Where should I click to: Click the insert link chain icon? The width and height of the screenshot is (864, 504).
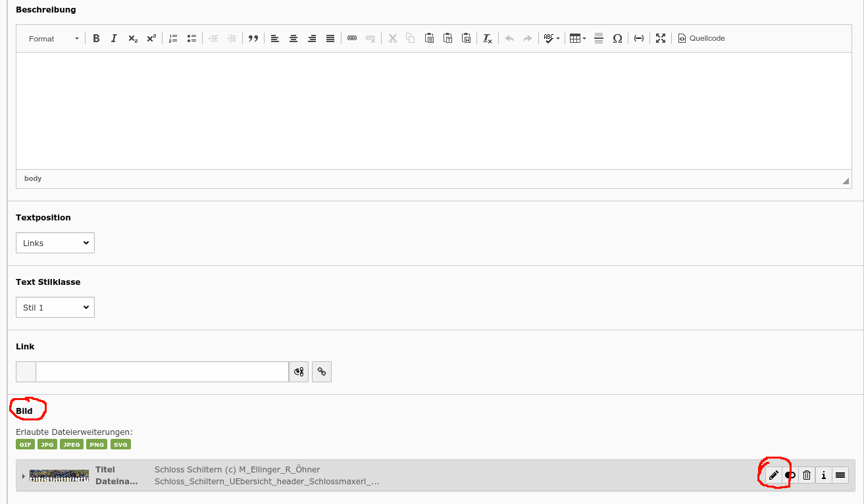(x=352, y=38)
